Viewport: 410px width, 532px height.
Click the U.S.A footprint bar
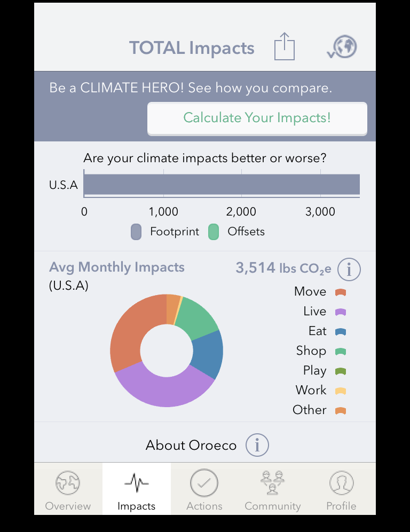point(221,185)
